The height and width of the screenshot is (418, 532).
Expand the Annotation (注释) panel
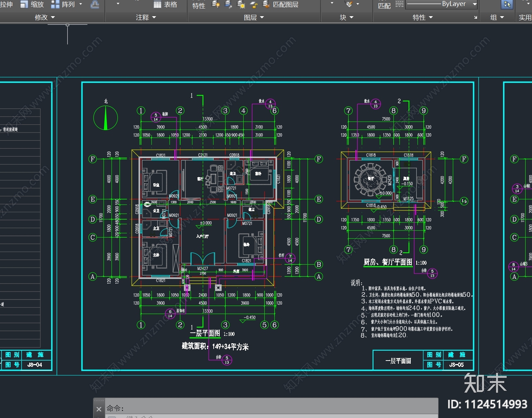click(146, 17)
